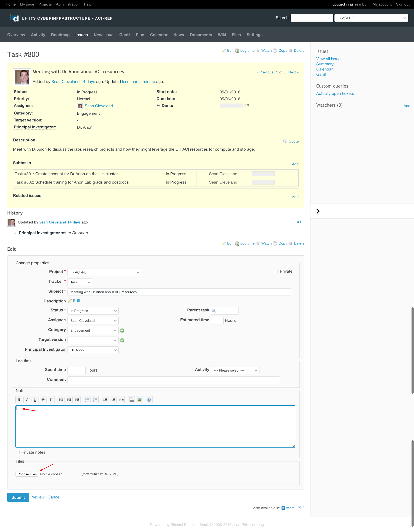
Task: Insert image icon in Notes toolbar
Action: tap(139, 399)
